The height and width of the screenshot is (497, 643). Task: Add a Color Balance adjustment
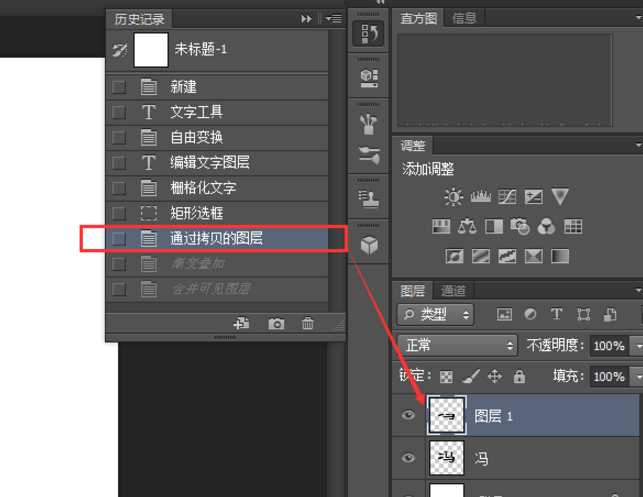467,227
